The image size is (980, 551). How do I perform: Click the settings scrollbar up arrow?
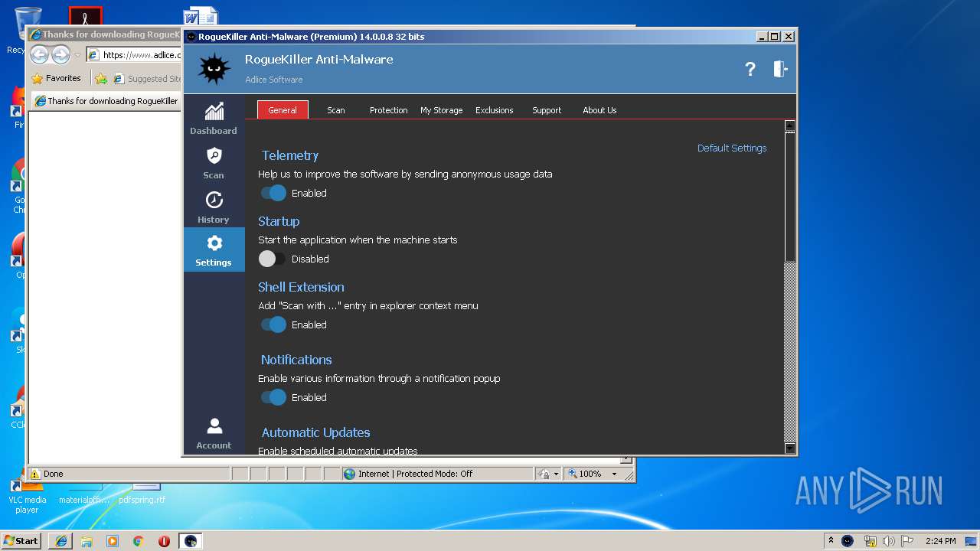point(790,127)
